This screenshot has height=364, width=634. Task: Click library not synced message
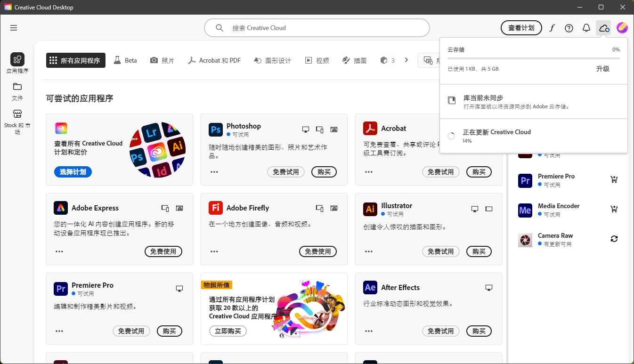point(533,102)
